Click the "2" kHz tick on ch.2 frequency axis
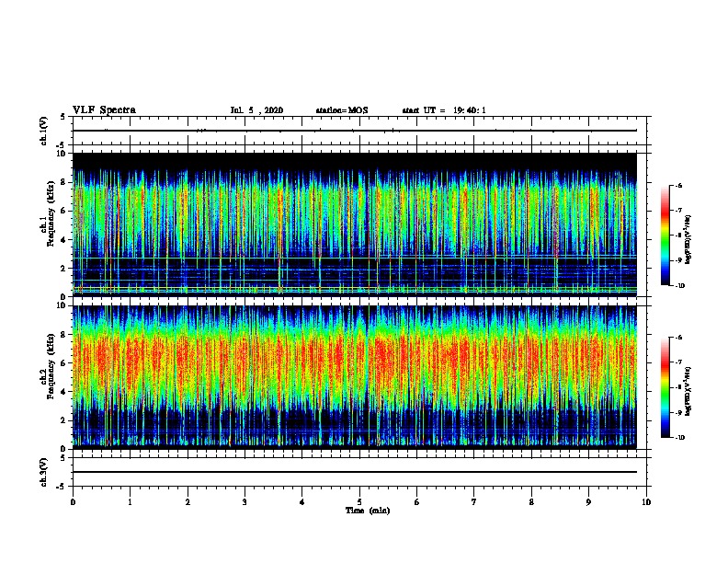The height and width of the screenshot is (563, 728). pos(63,420)
